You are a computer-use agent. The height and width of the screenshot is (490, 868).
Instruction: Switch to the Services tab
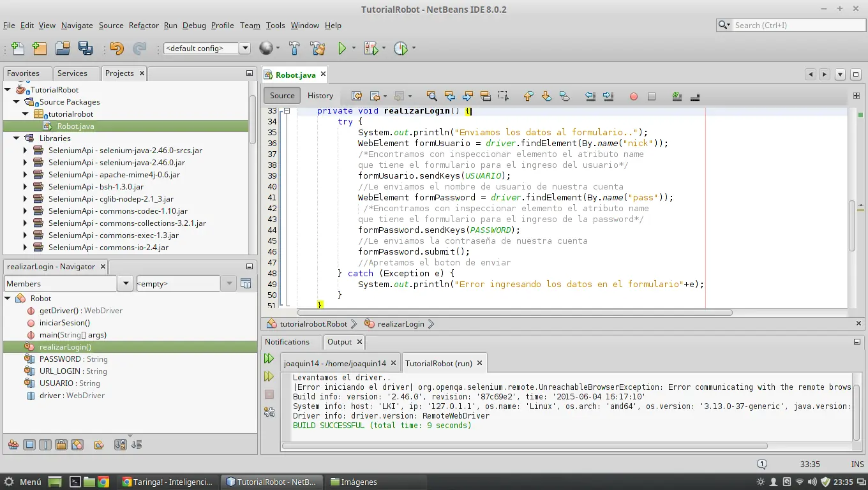(72, 73)
